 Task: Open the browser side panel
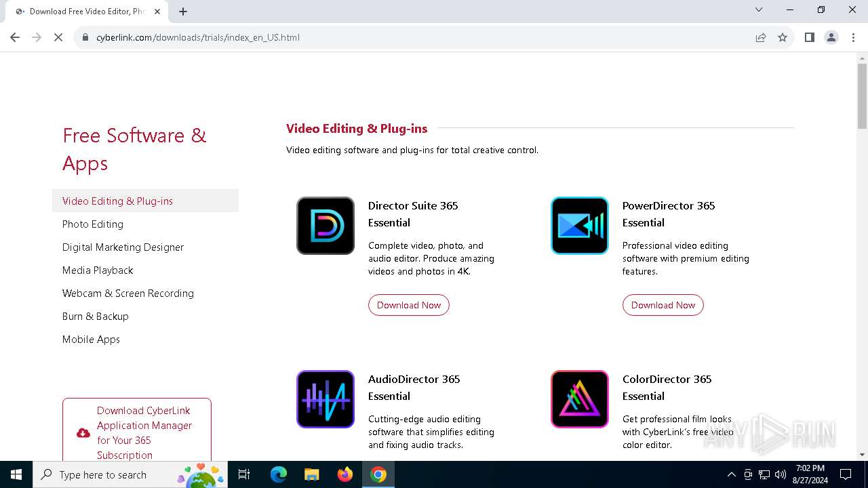(x=809, y=37)
